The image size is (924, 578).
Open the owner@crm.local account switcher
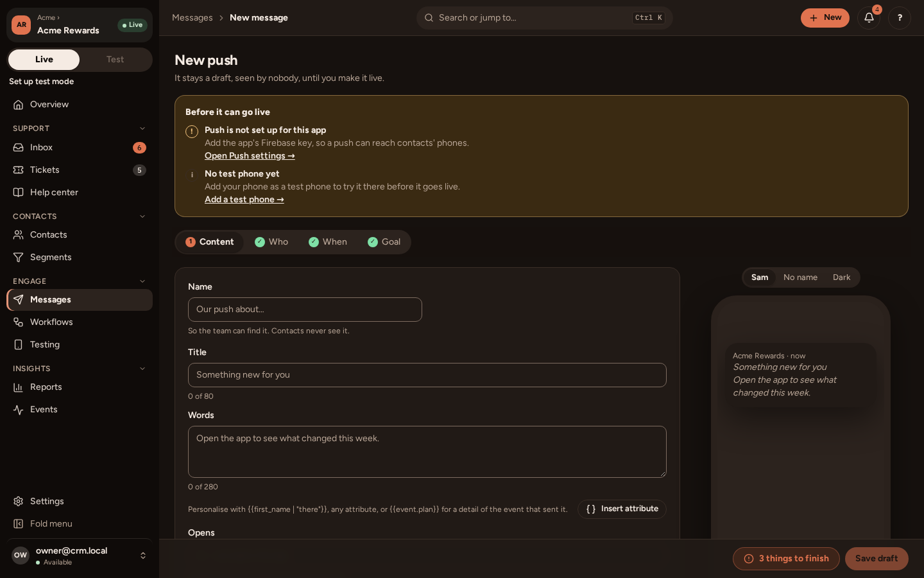(80, 556)
